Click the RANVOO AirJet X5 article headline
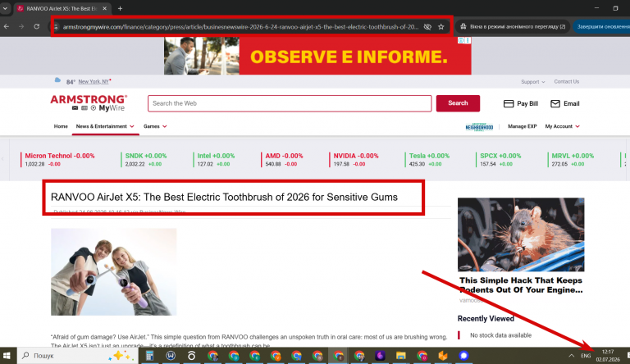Image resolution: width=630 pixels, height=364 pixels. click(224, 197)
